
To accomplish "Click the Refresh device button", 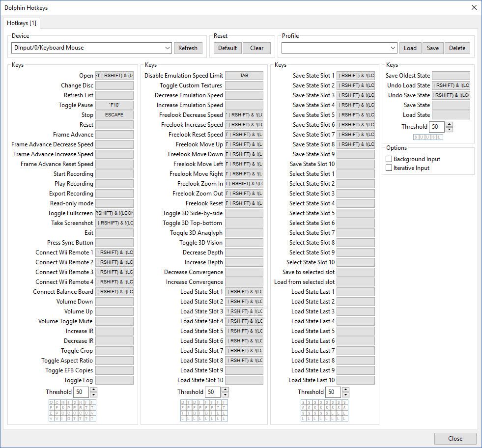I will [x=188, y=48].
